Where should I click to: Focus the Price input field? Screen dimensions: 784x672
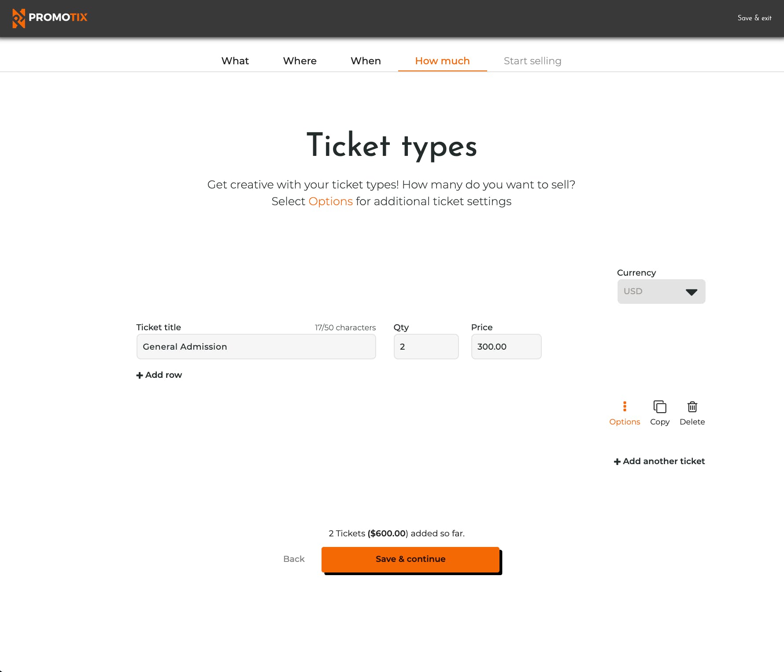[506, 347]
